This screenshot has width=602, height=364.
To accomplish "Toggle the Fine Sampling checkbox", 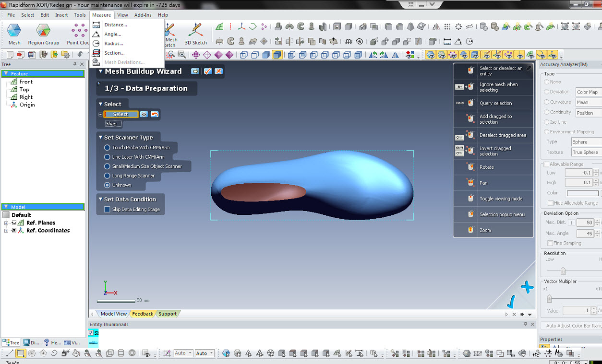I will 550,243.
